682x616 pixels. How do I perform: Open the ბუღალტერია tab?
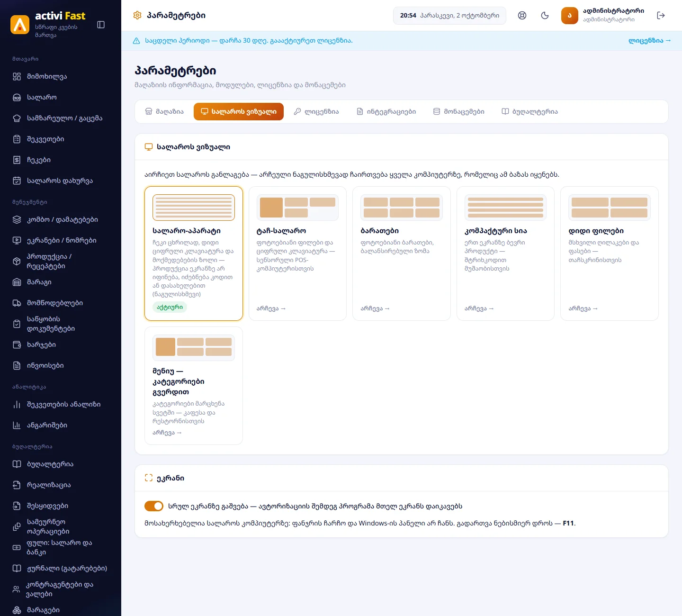click(530, 112)
